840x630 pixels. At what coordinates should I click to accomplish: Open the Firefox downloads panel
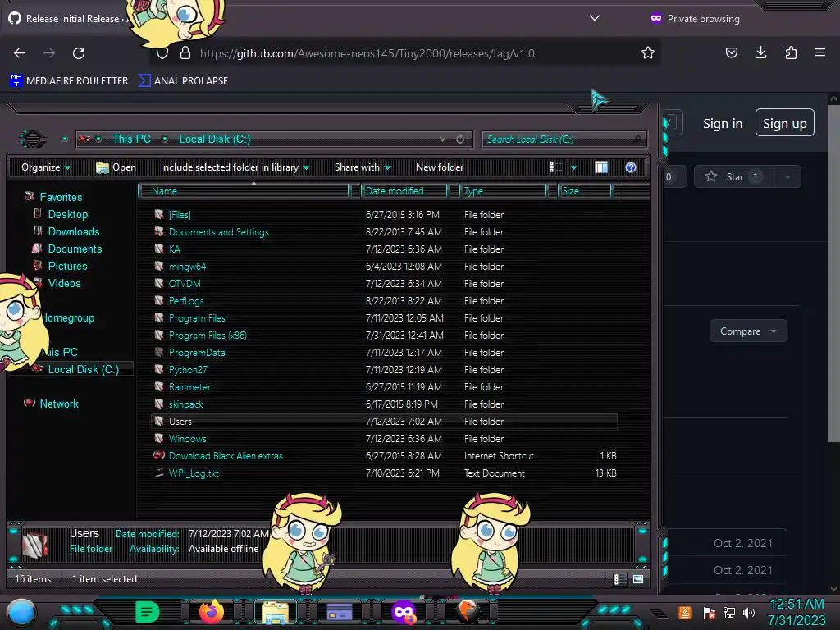pos(760,52)
